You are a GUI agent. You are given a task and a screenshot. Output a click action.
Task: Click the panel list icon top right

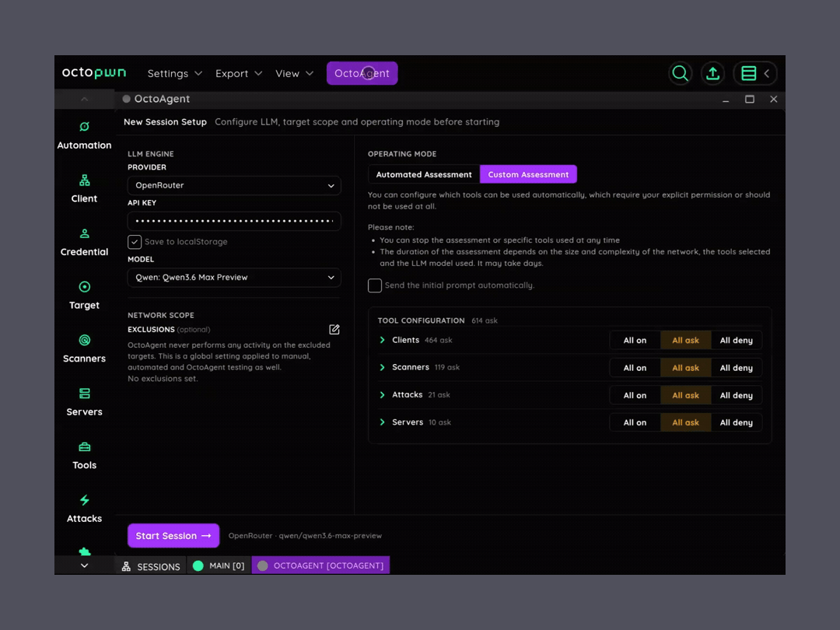click(x=748, y=73)
